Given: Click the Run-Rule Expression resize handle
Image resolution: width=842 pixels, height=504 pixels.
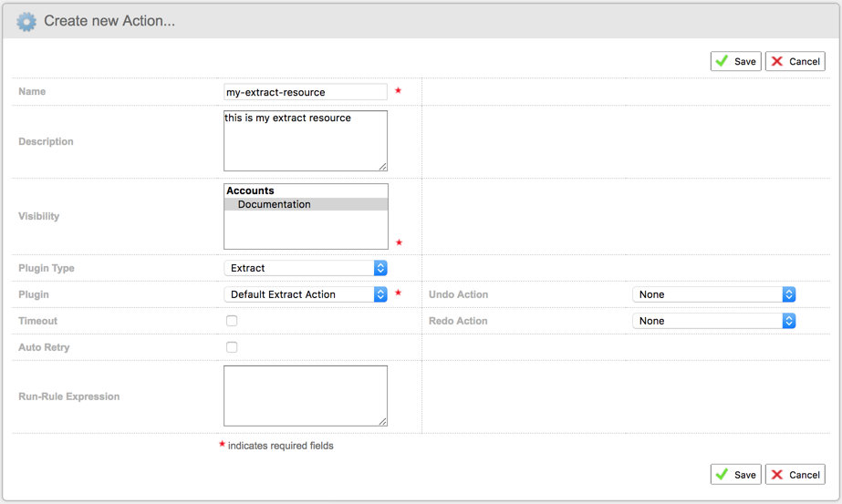Looking at the screenshot, I should coord(382,421).
